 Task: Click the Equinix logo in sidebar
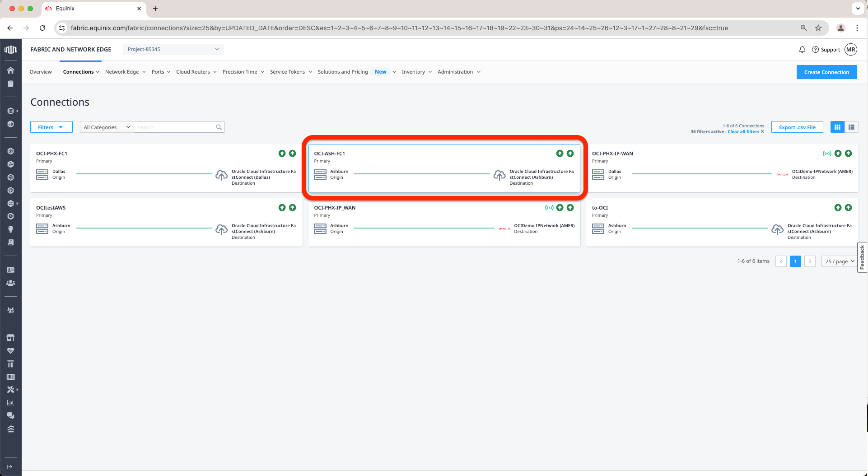tap(10, 50)
